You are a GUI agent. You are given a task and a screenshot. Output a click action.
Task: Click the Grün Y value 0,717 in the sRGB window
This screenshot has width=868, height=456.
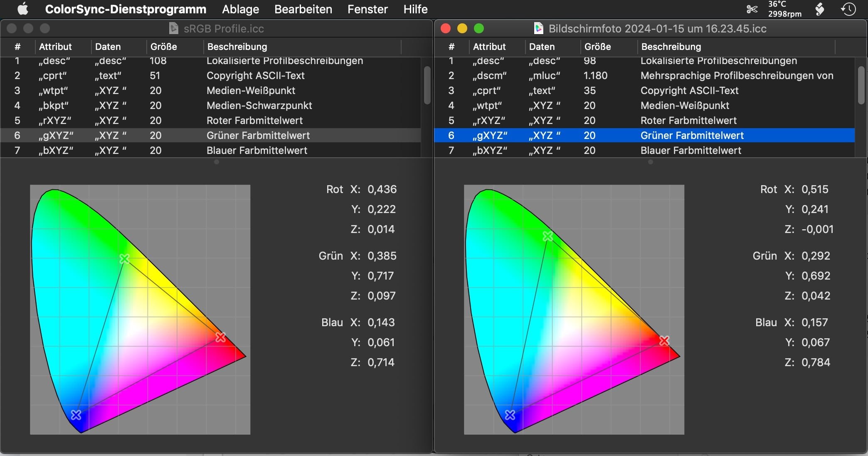point(381,276)
